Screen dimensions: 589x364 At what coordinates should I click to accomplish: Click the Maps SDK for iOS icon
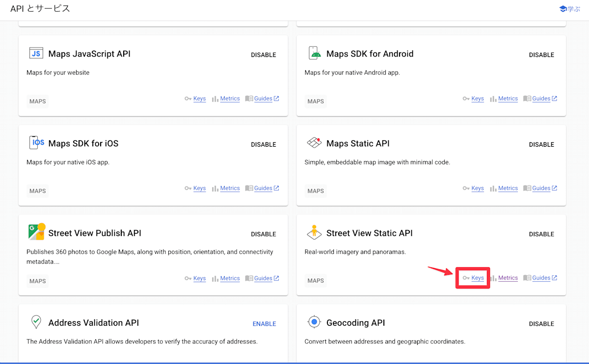pyautogui.click(x=37, y=143)
